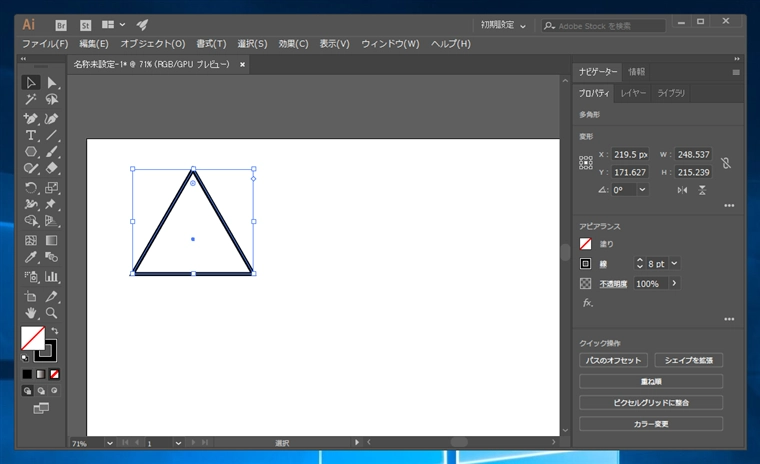Viewport: 760px width, 464px height.
Task: Open Bridge from the Br icon
Action: [x=61, y=25]
